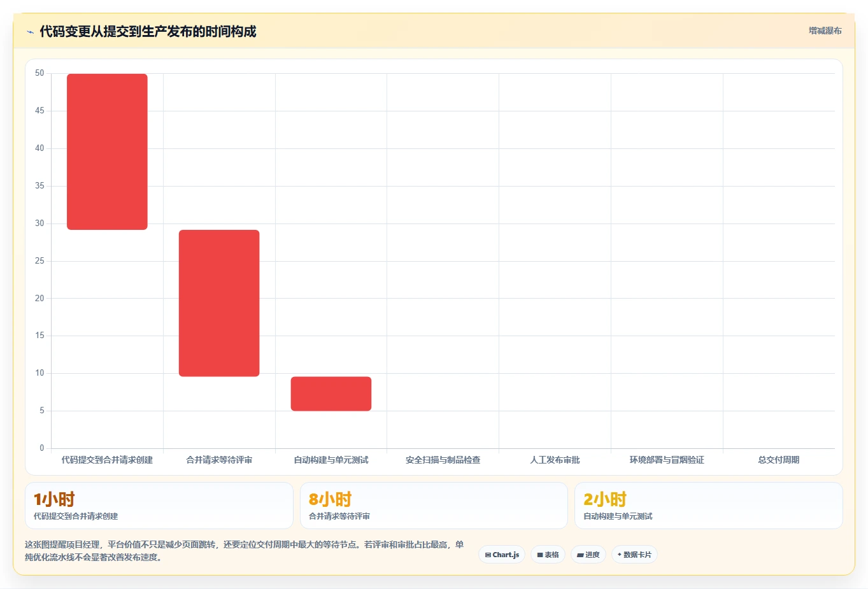Click y-axis value 30
Screen dimensions: 868x589
tap(39, 224)
